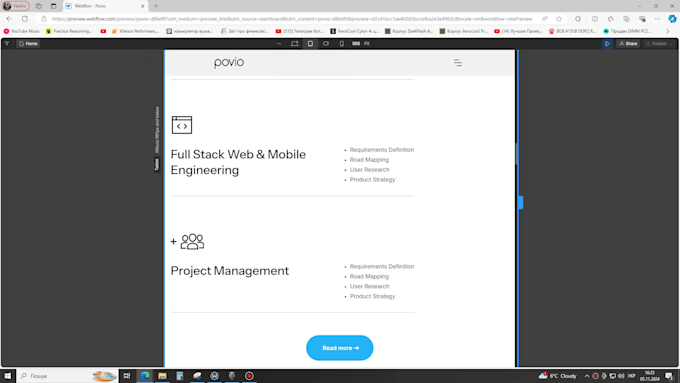The height and width of the screenshot is (383, 680).
Task: Click Full Stack Web & Mobile Engineering heading
Action: pos(238,162)
